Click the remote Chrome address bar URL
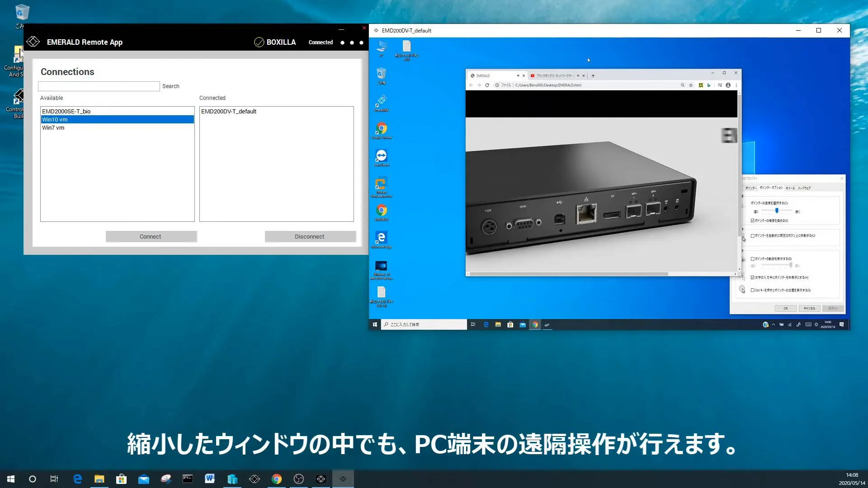 (548, 85)
